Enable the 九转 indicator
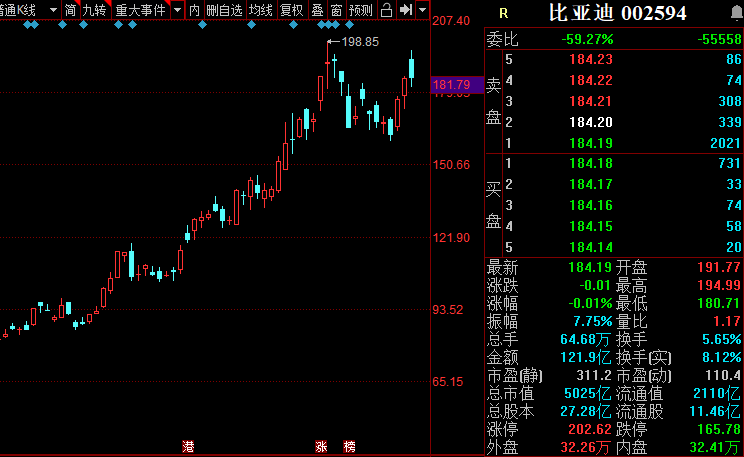The width and height of the screenshot is (744, 457). (95, 10)
